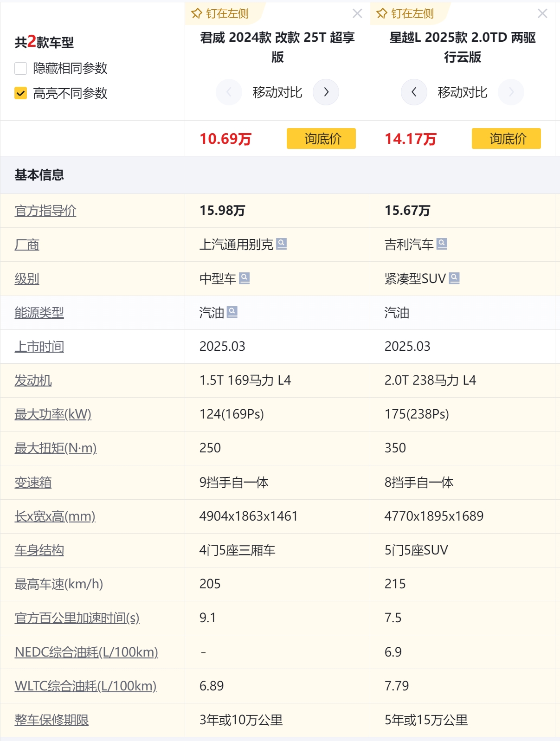Open 最大扭矩(N·m) parameter link

(x=56, y=448)
